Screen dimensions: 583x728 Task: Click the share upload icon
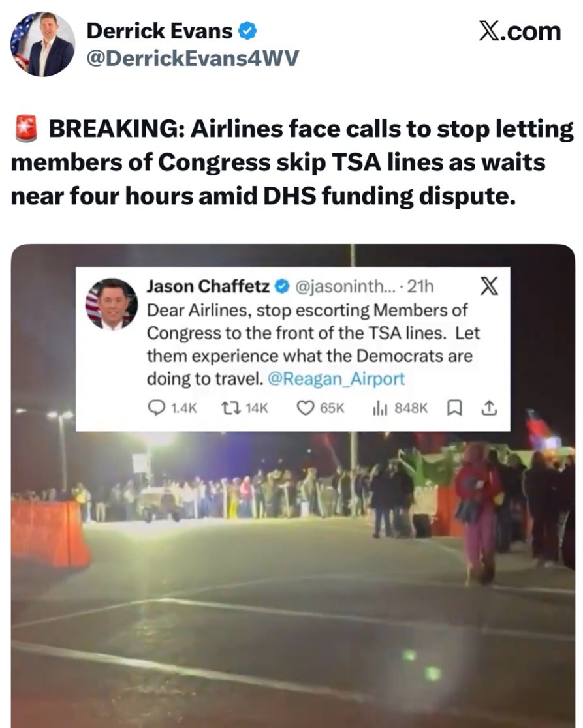click(489, 408)
